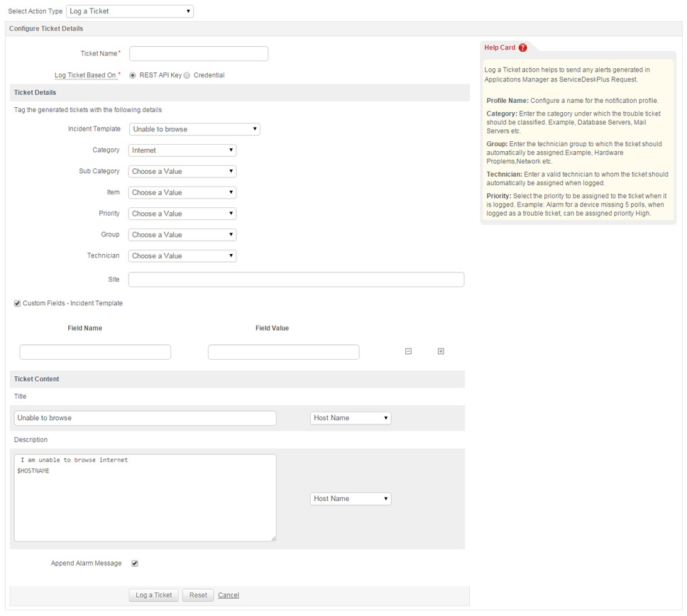Click the Help Card question mark icon
Image resolution: width=687 pixels, height=616 pixels.
[x=522, y=48]
